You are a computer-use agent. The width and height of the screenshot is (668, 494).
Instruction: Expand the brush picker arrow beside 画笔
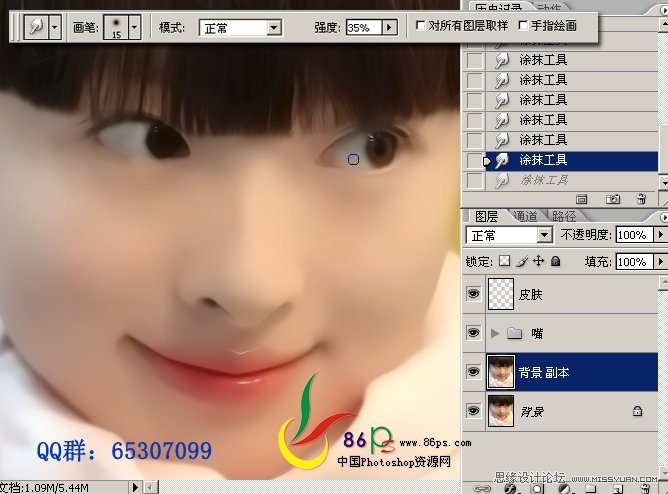[x=135, y=28]
